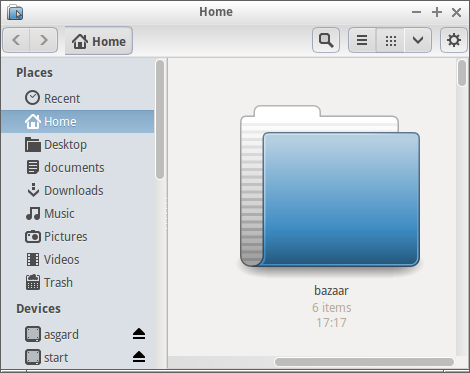The image size is (470, 373).
Task: Open the gear settings menu
Action: [454, 40]
